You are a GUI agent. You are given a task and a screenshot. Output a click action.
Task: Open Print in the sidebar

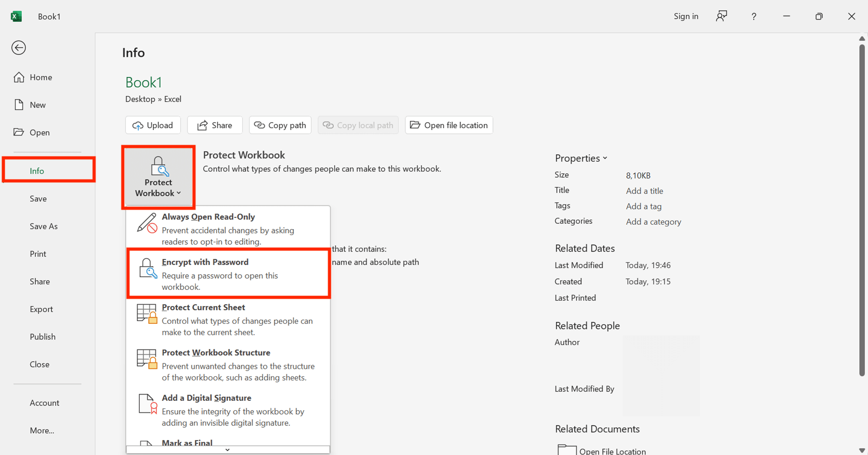coord(38,254)
